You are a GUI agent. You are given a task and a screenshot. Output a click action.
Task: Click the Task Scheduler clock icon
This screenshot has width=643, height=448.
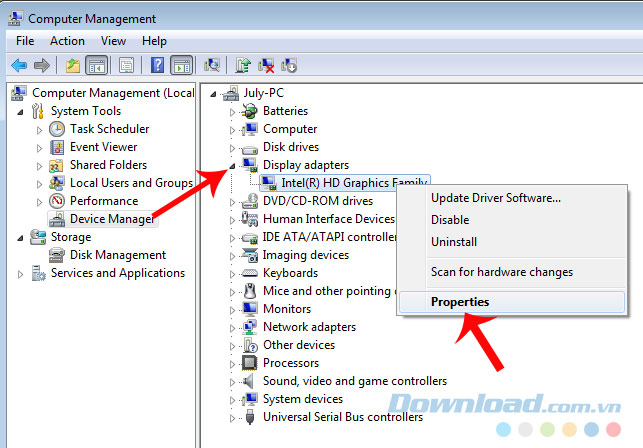point(57,129)
